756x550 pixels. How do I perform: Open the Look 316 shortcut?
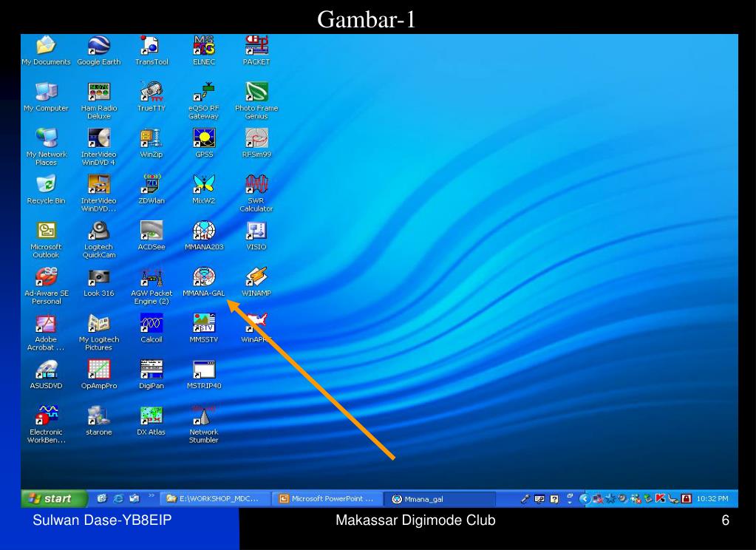tap(99, 282)
